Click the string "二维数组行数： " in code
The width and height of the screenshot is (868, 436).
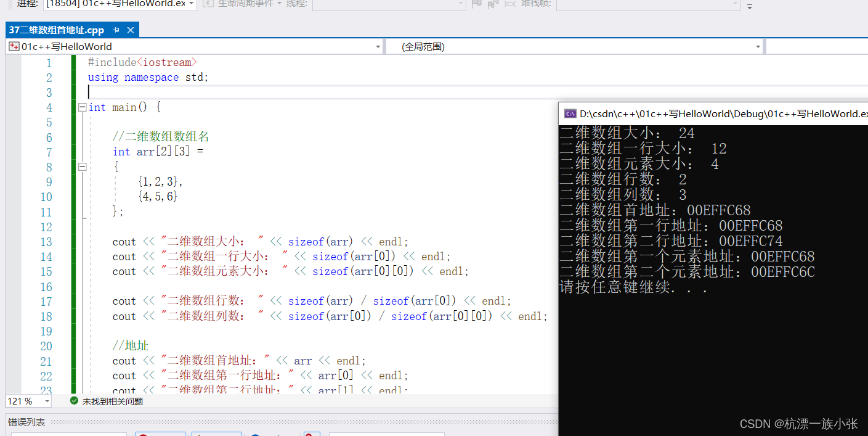click(213, 301)
